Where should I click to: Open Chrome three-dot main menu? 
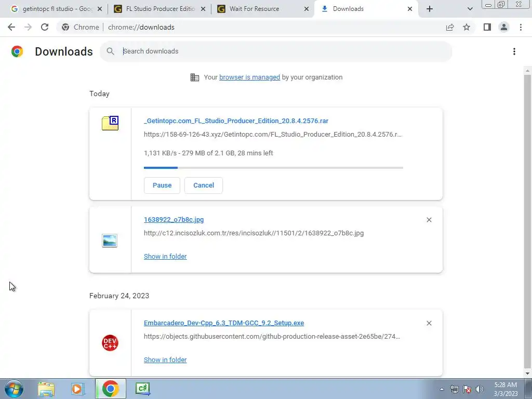tap(521, 27)
